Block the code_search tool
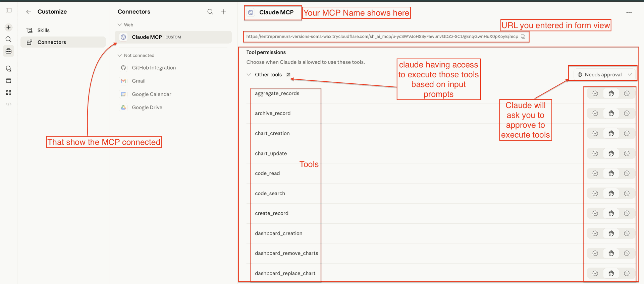The height and width of the screenshot is (284, 644). coord(627,193)
